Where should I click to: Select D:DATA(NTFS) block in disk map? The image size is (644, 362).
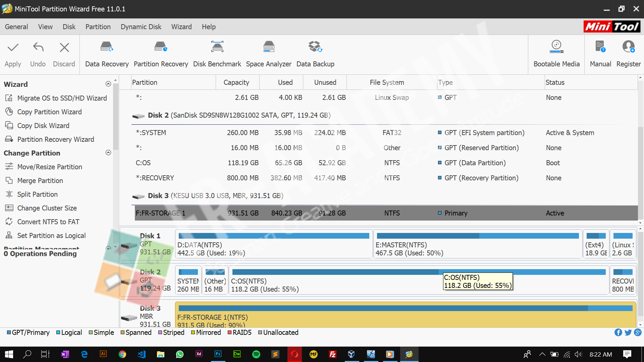pyautogui.click(x=274, y=244)
